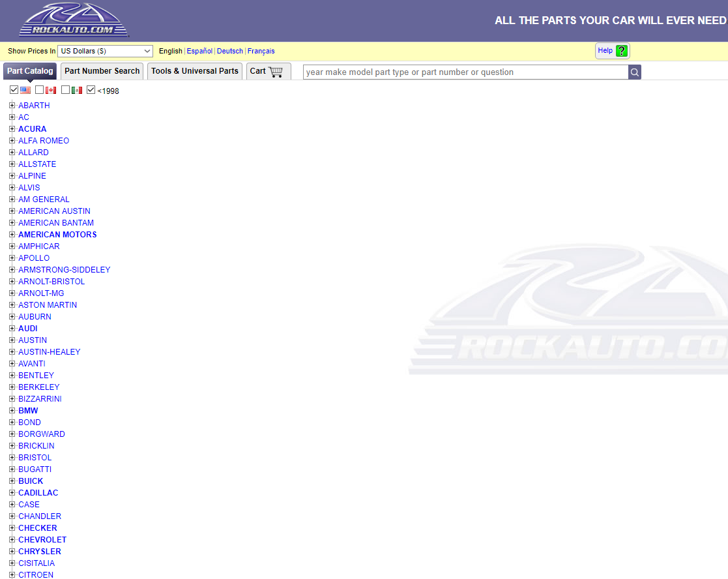This screenshot has width=728, height=579.
Task: Open the ALVIS make link
Action: [x=29, y=188]
